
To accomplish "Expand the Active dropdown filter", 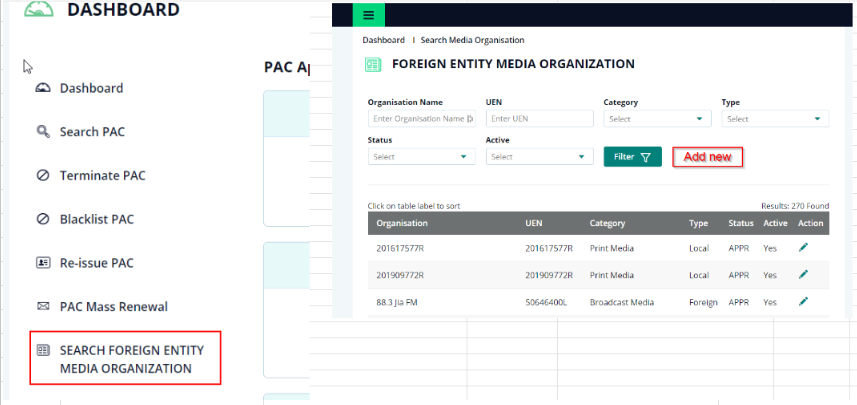I will 538,157.
